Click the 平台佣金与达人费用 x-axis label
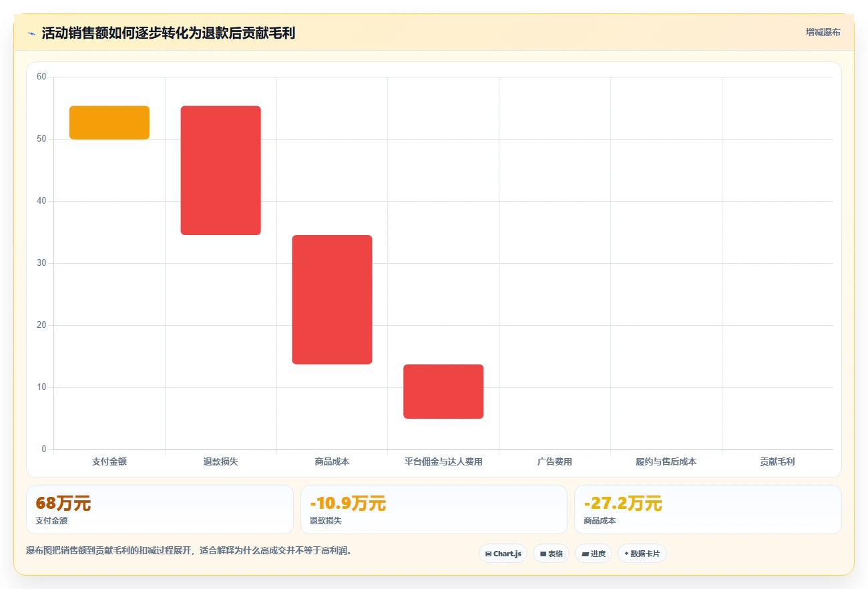Image resolution: width=868 pixels, height=589 pixels. (x=443, y=461)
